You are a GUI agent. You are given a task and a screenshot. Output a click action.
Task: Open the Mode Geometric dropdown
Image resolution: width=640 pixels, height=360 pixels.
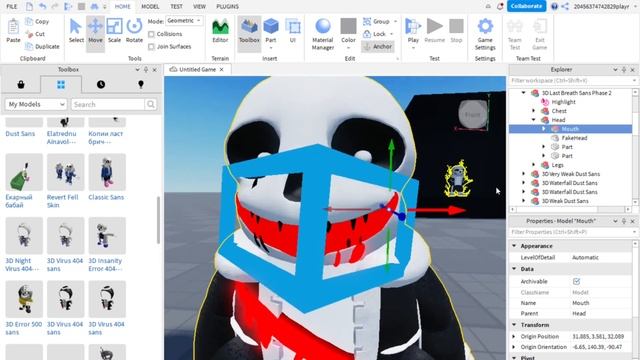tap(184, 20)
